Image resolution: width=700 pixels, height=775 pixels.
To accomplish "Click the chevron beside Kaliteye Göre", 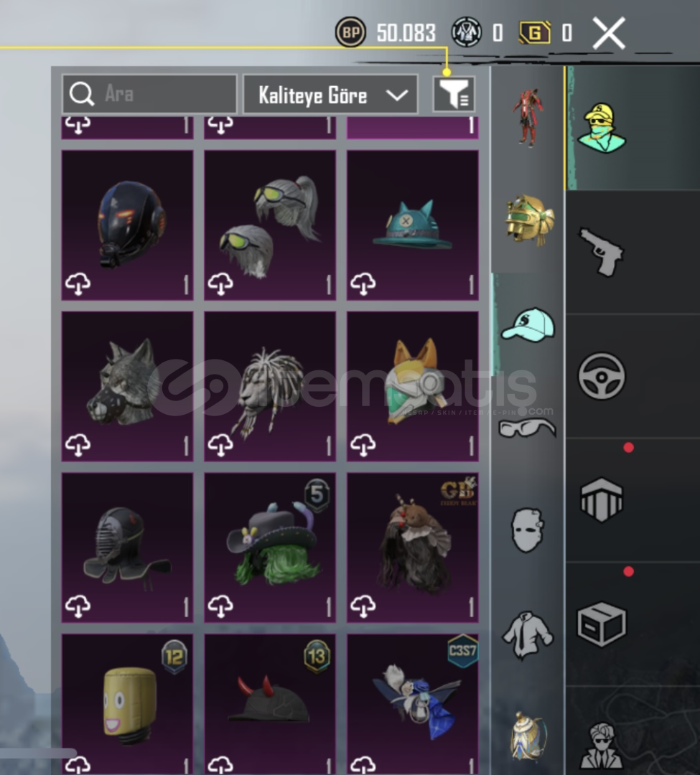I will point(397,95).
